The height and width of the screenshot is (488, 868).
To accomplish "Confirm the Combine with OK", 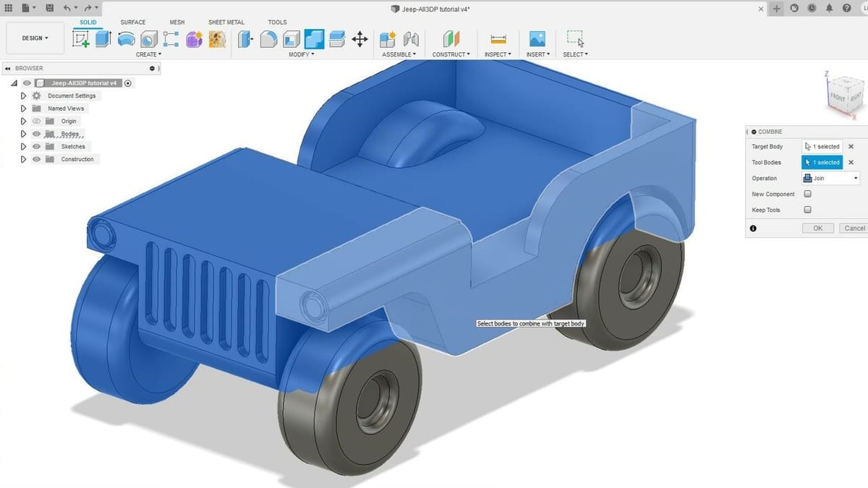I will pyautogui.click(x=817, y=228).
